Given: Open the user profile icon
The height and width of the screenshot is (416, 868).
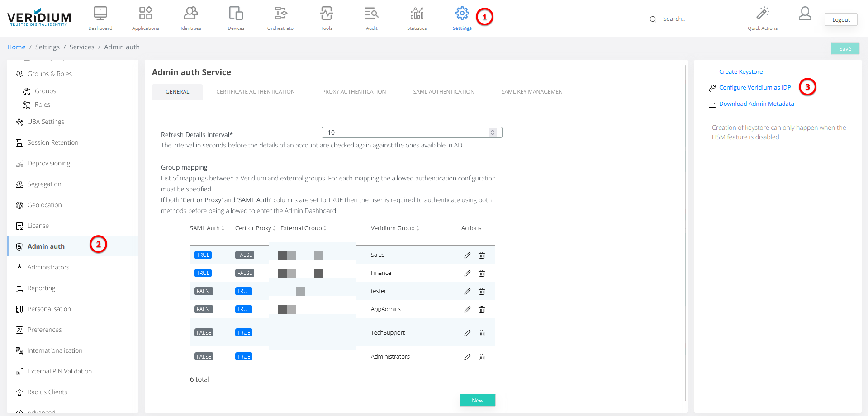Looking at the screenshot, I should [x=805, y=14].
